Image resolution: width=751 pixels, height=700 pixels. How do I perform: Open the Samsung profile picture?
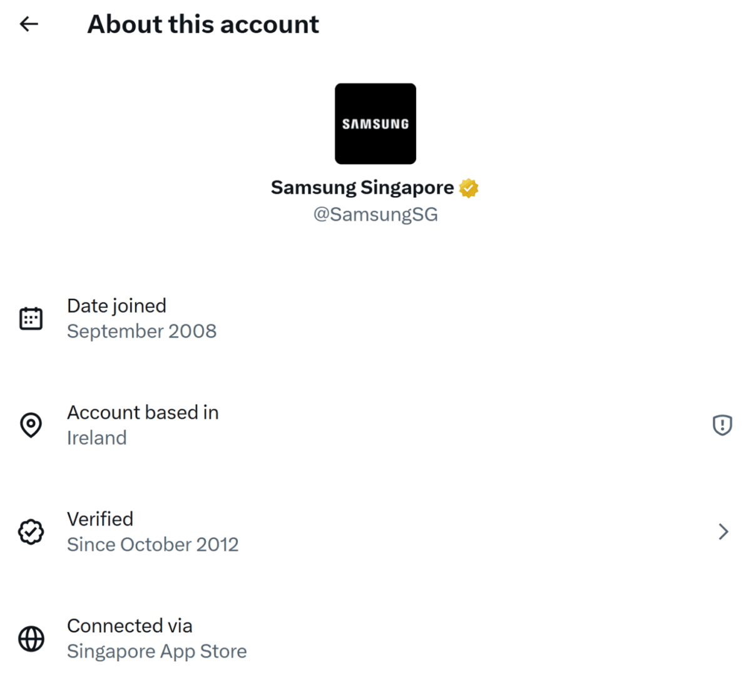click(x=375, y=123)
